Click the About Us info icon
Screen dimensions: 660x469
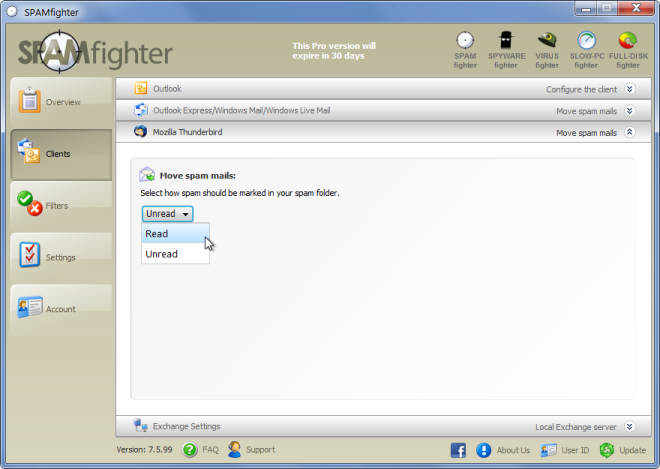point(484,450)
